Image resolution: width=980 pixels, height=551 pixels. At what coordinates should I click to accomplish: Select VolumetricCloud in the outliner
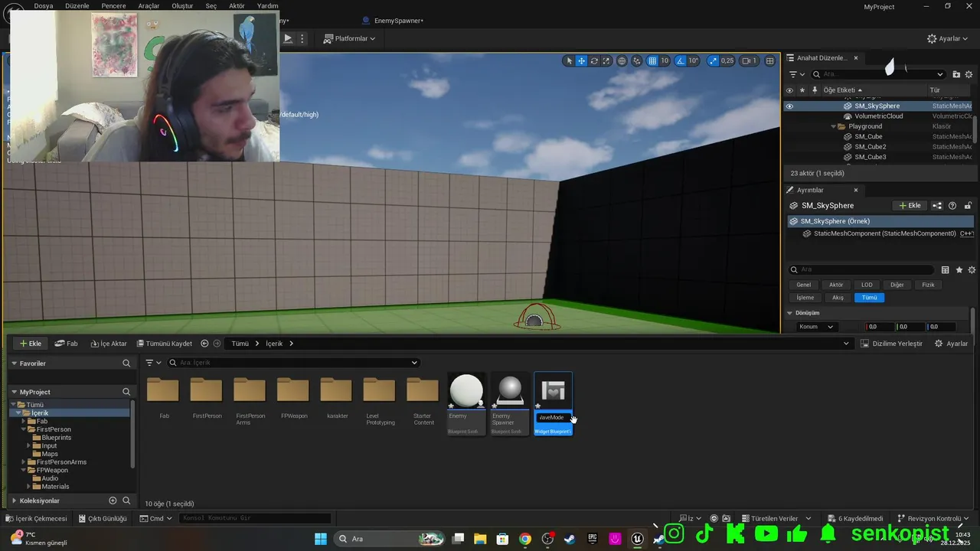point(878,116)
